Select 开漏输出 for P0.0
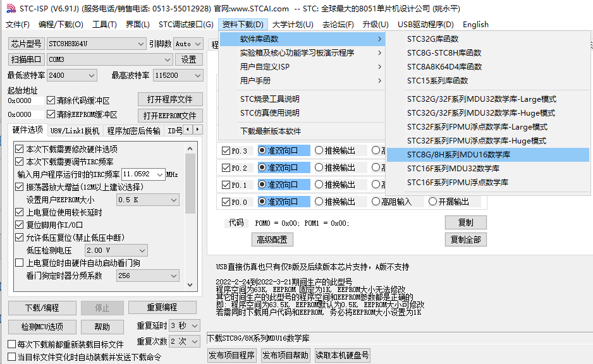The image size is (593, 364). (432, 202)
